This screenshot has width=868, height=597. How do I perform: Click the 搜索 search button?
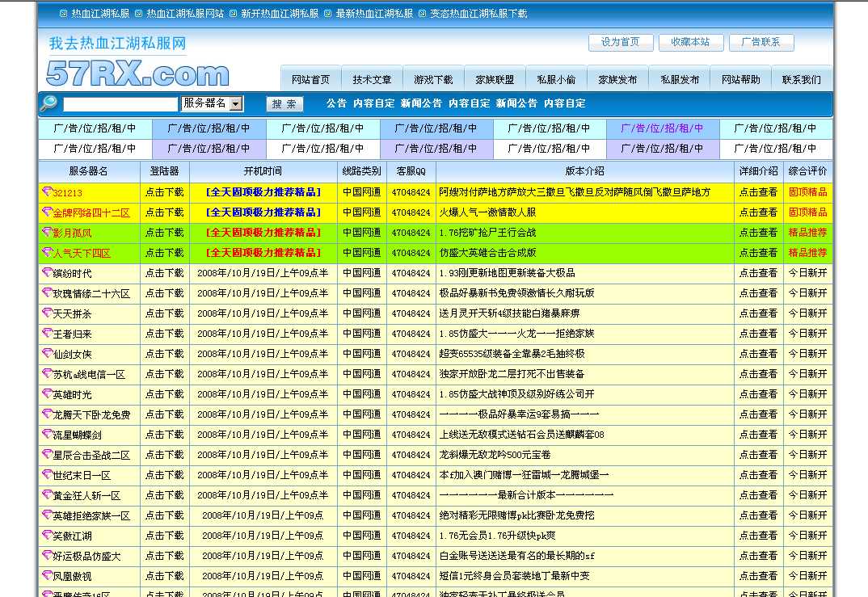[284, 104]
